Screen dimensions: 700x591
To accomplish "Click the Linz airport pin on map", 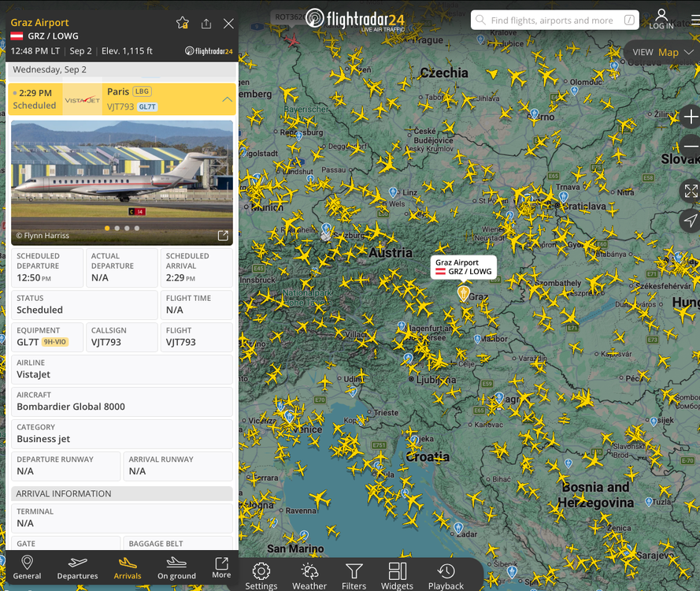I will pos(393,192).
